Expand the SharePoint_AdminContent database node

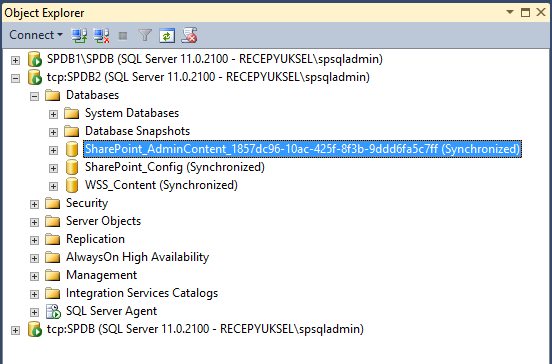53,150
